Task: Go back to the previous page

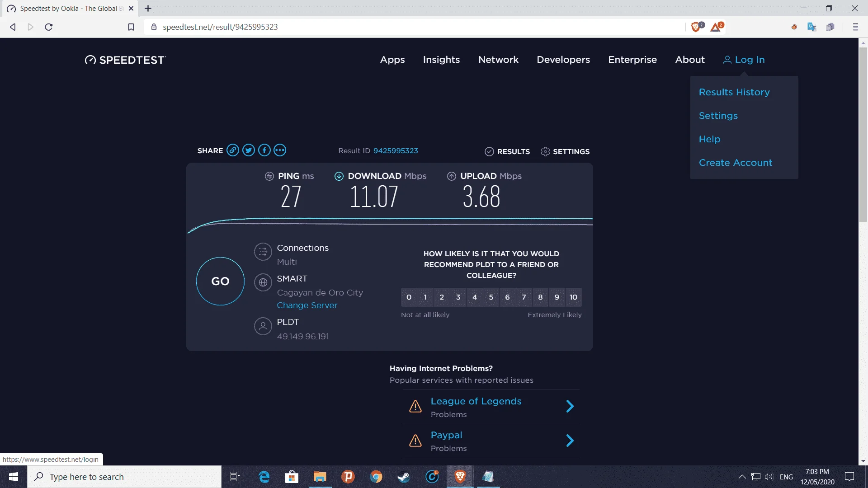Action: point(13,27)
